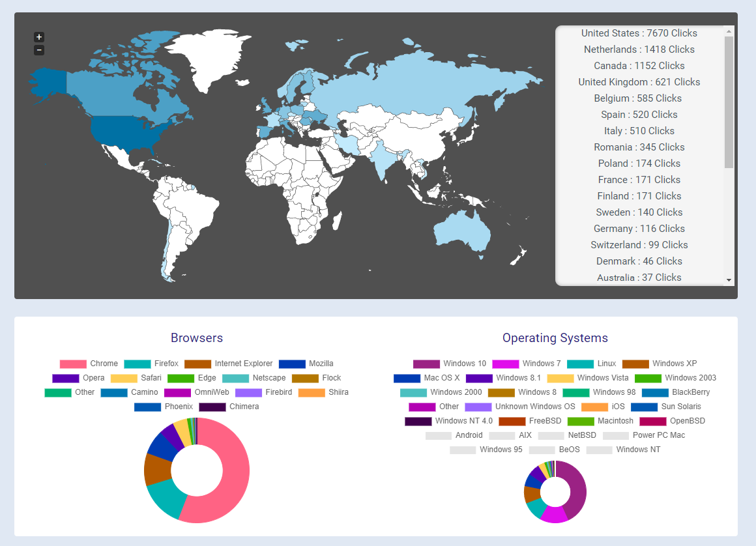Zoom in on the world map
The width and height of the screenshot is (756, 546).
pyautogui.click(x=38, y=36)
